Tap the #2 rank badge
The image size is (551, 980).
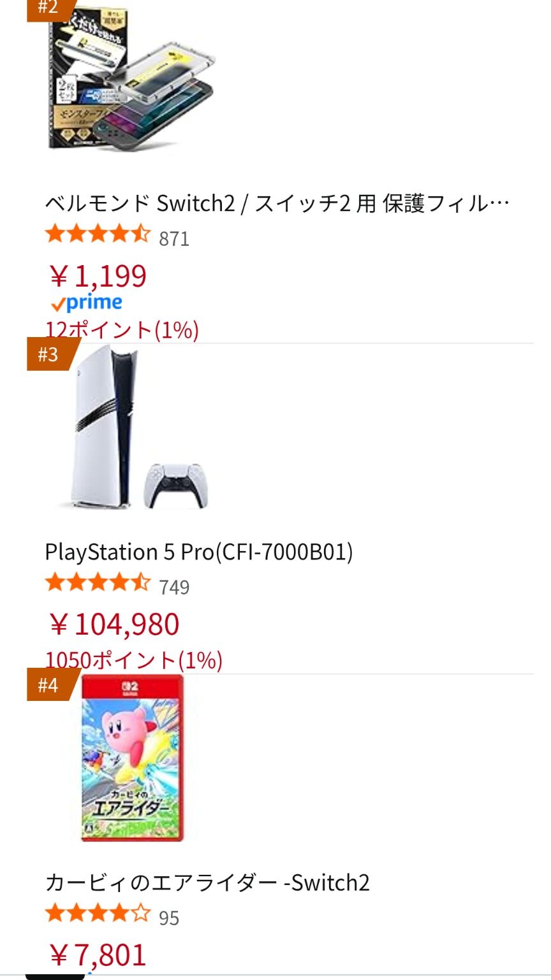(48, 8)
